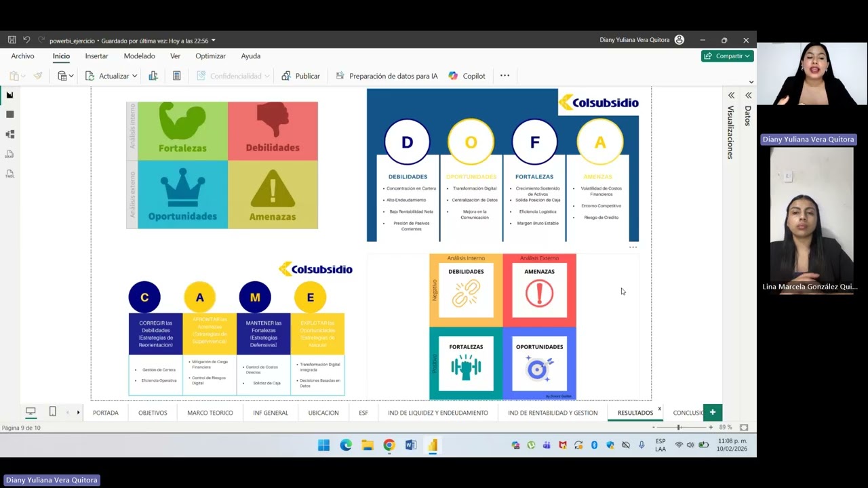
Task: Open Model view in the left sidebar
Action: 9,134
